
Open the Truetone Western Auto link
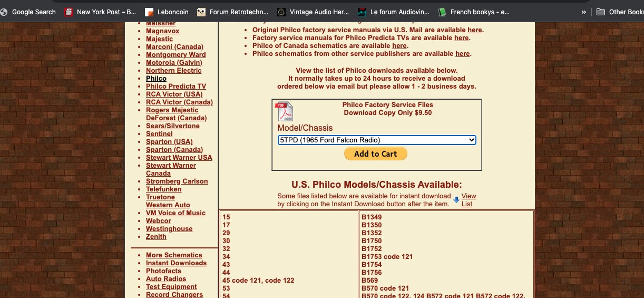tap(168, 201)
